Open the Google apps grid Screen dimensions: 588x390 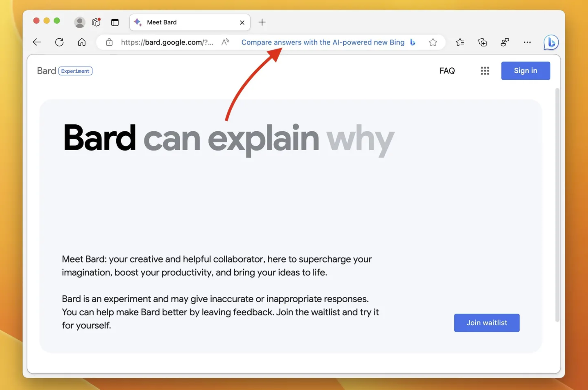click(x=485, y=71)
